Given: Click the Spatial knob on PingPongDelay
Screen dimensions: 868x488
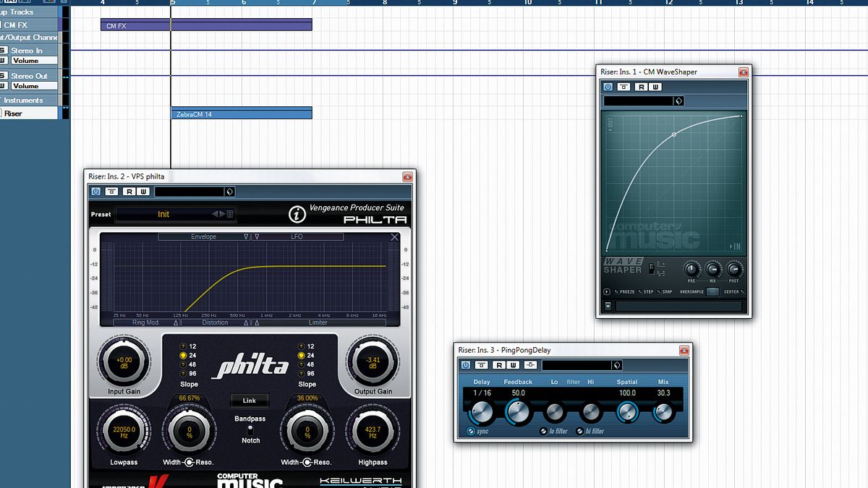Looking at the screenshot, I should (x=628, y=413).
